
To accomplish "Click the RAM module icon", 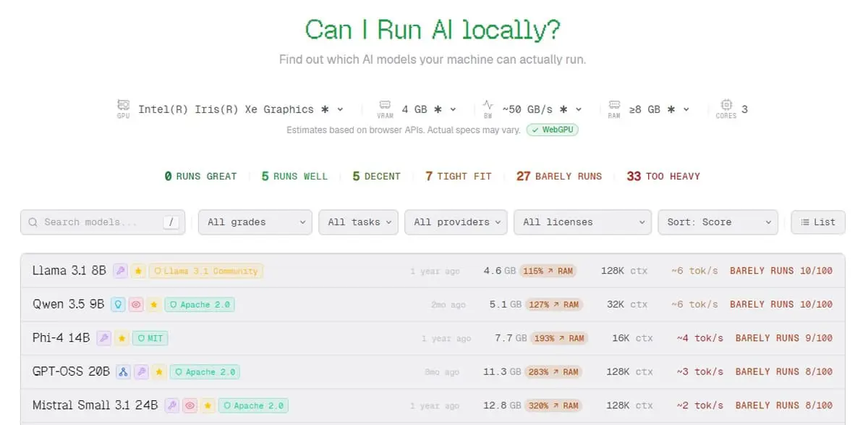I will [x=614, y=105].
